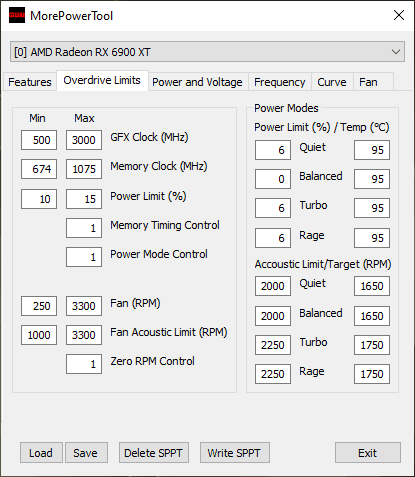Viewport: 415px width, 477px height.
Task: Click the GFX Clock (MHz) label
Action: [149, 137]
